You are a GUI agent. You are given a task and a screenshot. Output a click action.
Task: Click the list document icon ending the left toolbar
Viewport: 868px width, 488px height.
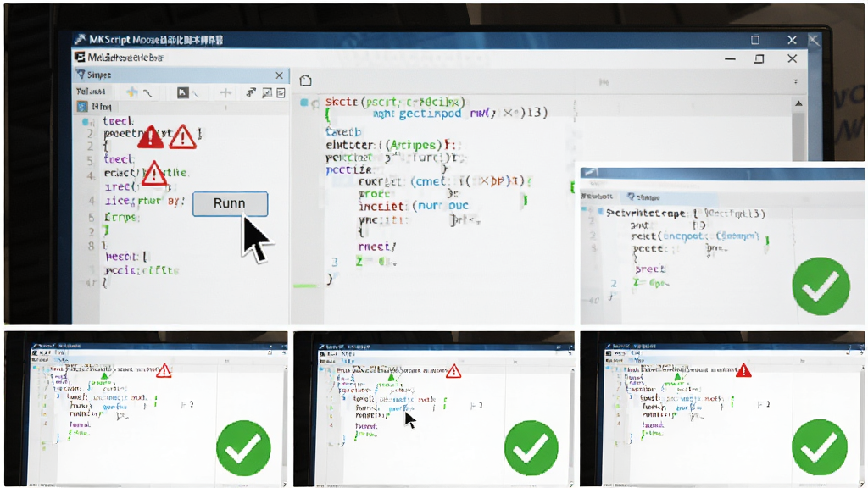281,92
